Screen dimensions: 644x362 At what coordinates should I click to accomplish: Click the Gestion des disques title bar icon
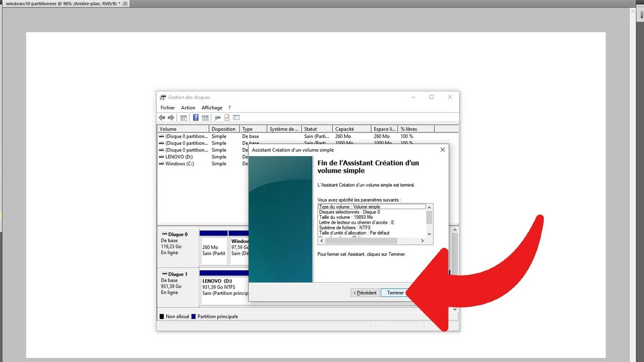click(x=162, y=97)
